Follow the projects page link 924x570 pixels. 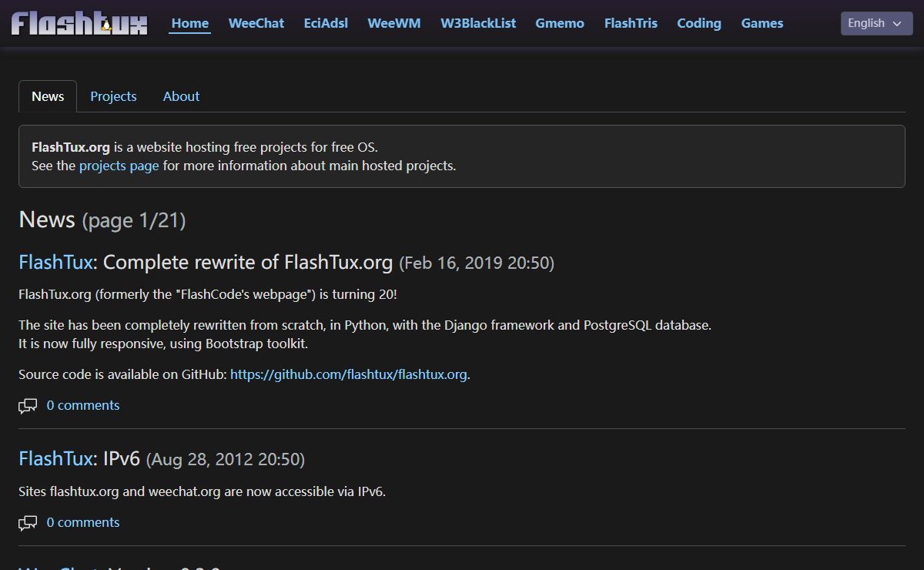click(x=119, y=166)
